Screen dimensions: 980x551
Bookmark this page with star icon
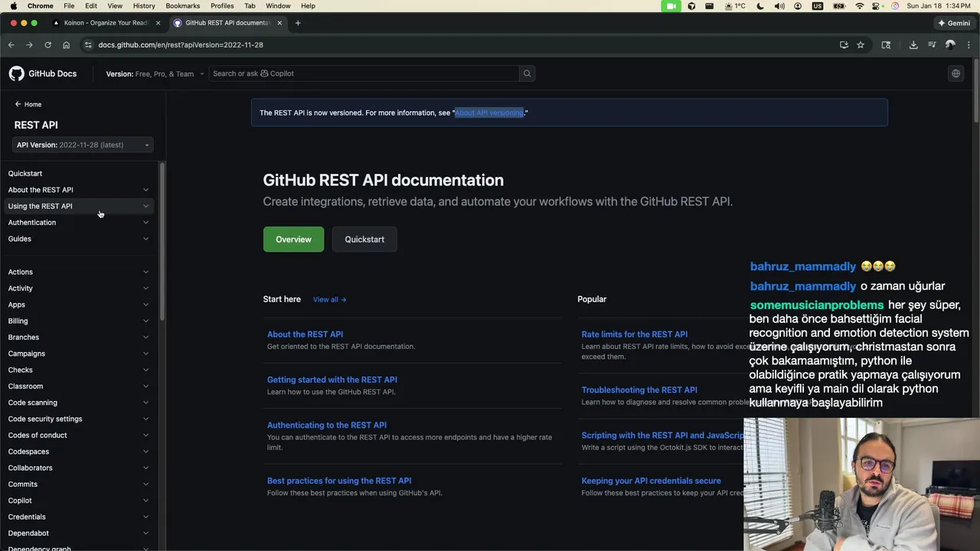coord(861,45)
